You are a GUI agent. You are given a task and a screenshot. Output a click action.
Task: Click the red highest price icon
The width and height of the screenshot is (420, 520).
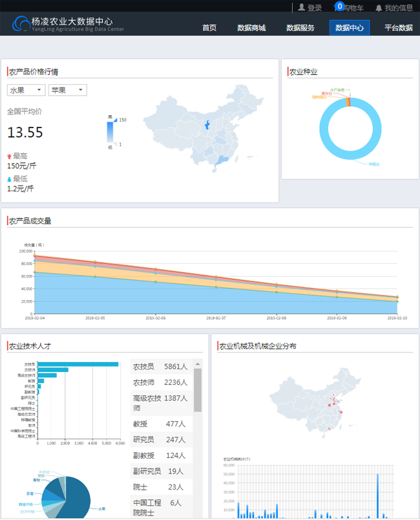click(x=9, y=157)
